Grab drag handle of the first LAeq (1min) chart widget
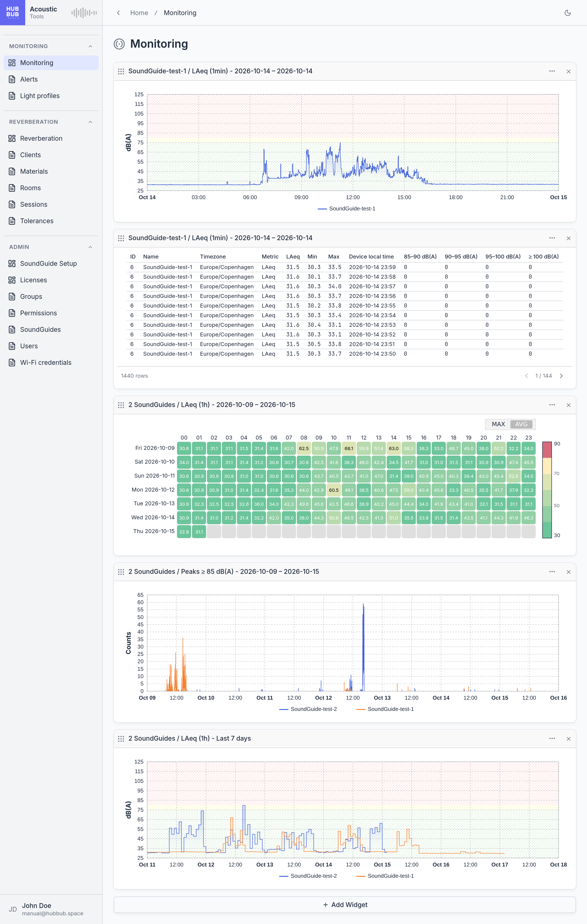Viewport: 587px width, 924px height. point(121,71)
